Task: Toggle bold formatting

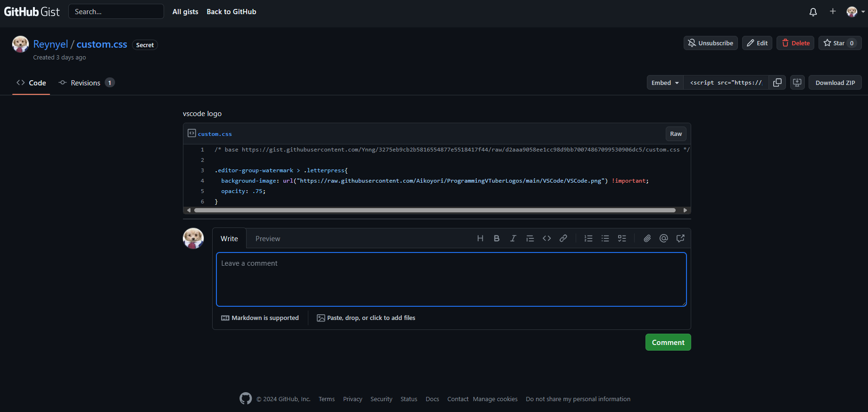Action: (496, 238)
